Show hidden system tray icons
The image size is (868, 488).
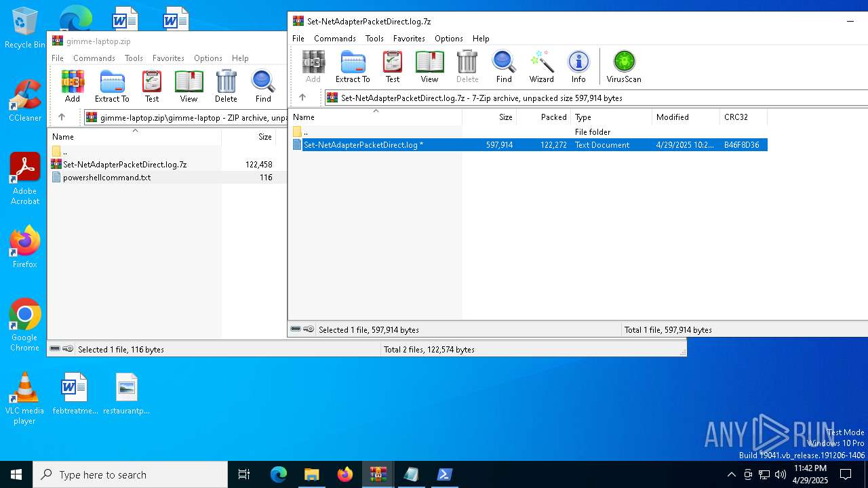click(731, 474)
